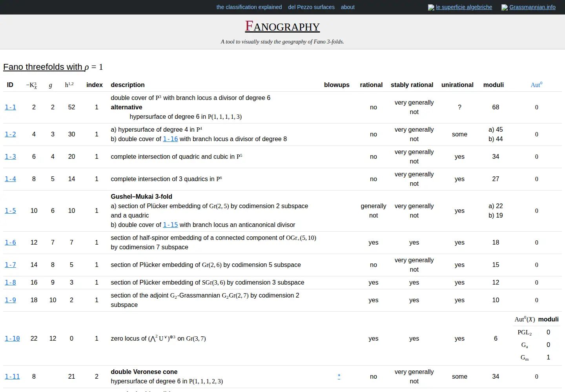
Task: Click 'generally not' rational cell in 1-5
Action: pyautogui.click(x=374, y=211)
